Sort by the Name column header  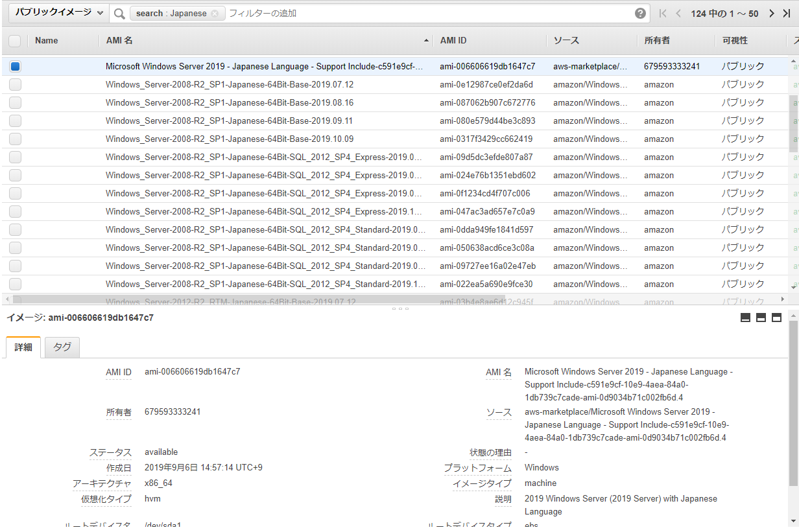point(47,41)
